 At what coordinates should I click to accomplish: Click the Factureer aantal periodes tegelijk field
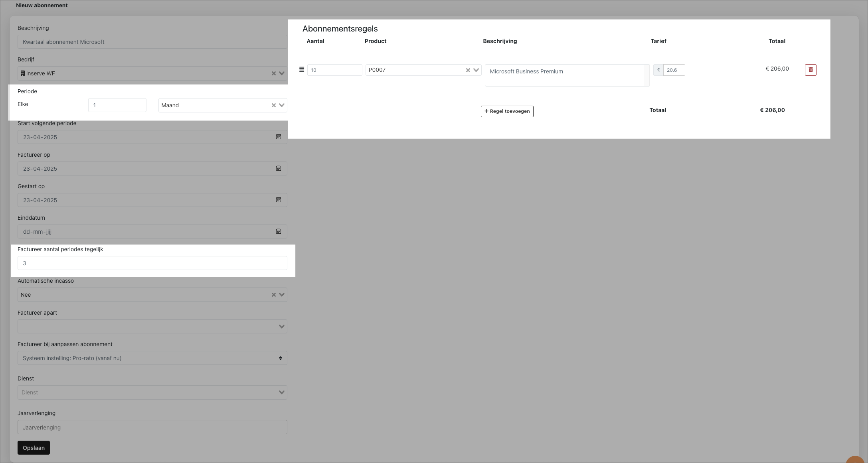(152, 263)
